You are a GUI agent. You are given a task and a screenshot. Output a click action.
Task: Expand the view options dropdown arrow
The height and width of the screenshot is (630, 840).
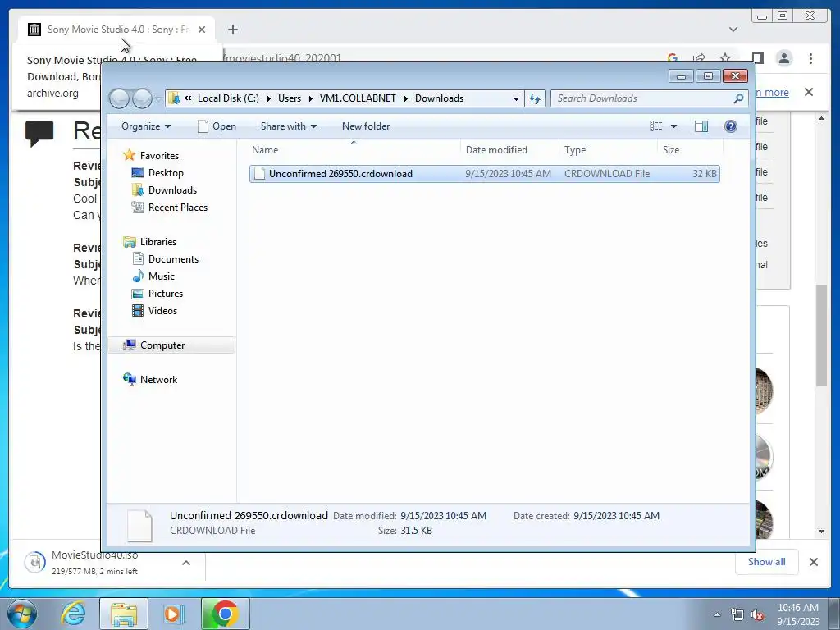pos(673,126)
